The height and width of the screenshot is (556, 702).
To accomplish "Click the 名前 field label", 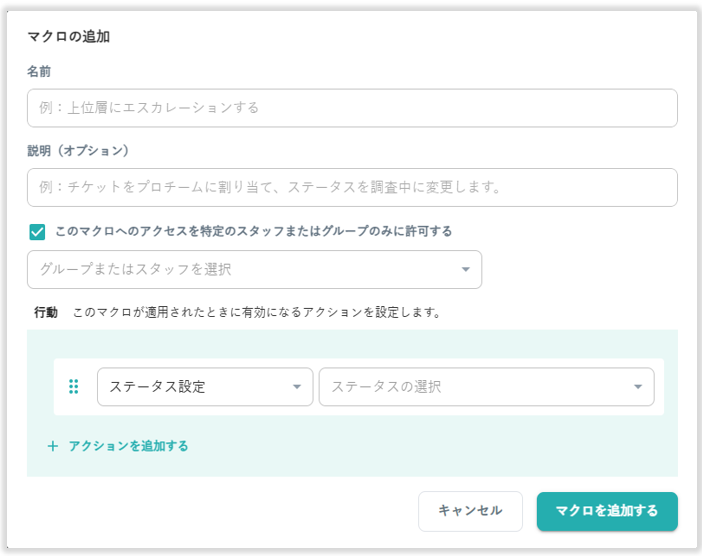I will point(39,72).
